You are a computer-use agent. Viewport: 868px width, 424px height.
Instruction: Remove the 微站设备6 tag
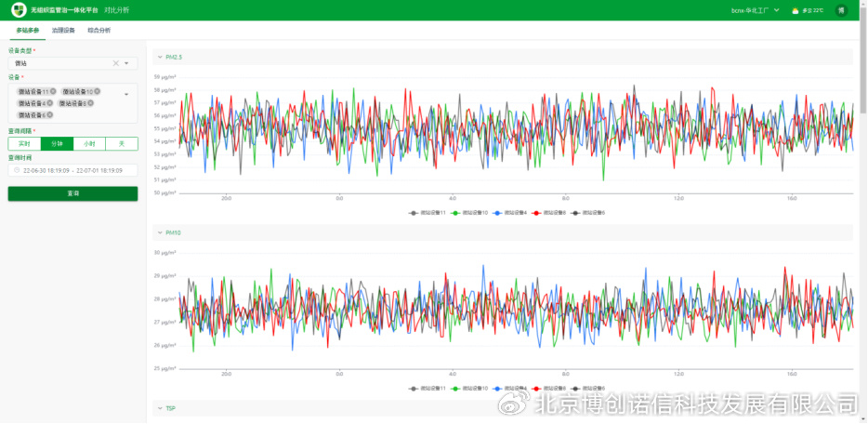coord(50,115)
